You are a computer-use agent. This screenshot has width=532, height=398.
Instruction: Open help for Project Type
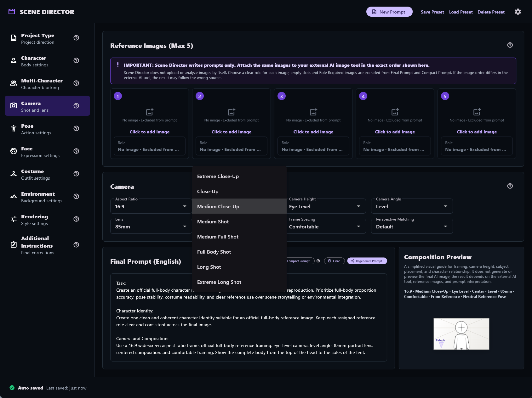[76, 38]
